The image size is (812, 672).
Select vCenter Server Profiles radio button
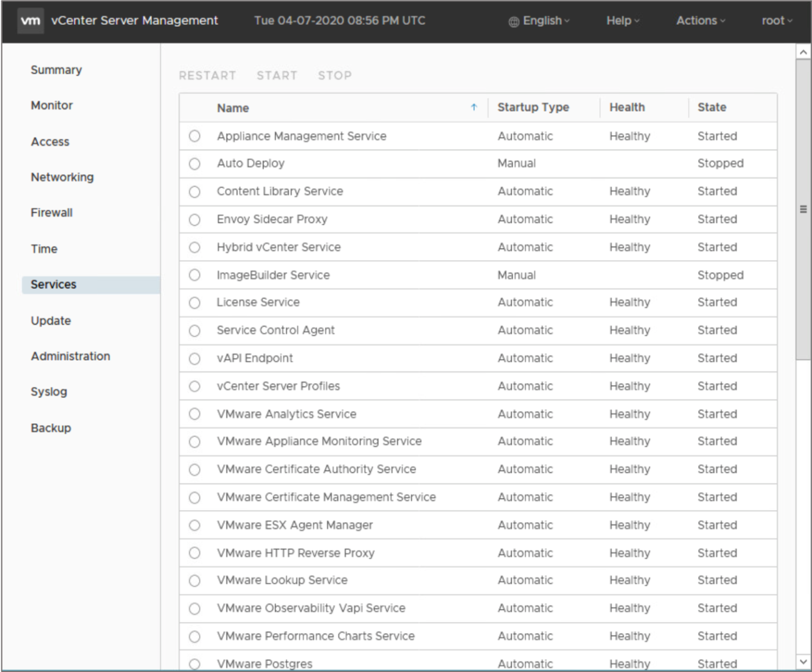point(194,386)
